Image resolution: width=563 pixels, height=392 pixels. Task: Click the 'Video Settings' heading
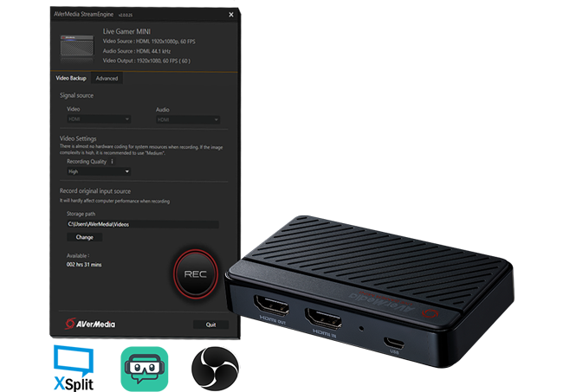pyautogui.click(x=78, y=138)
